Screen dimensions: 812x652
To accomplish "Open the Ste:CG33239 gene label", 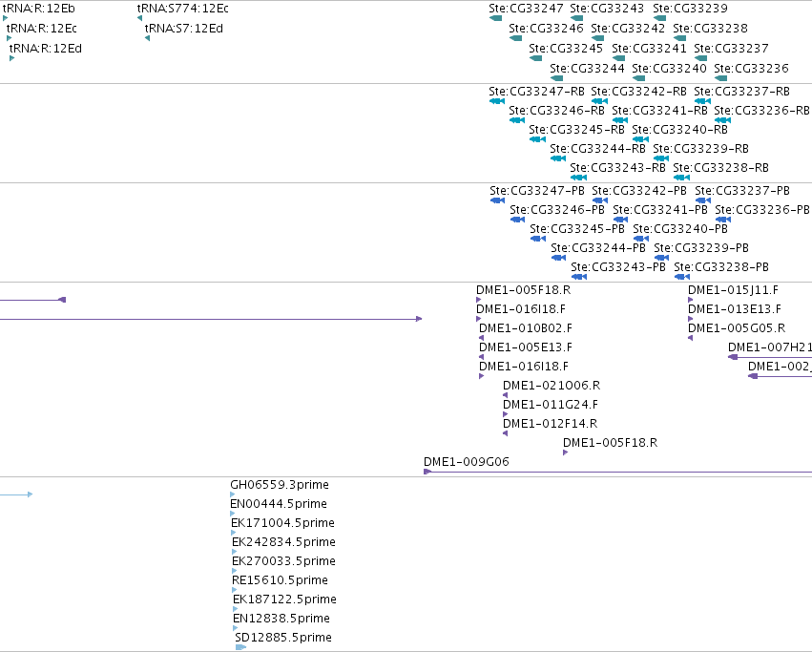I will 690,9.
